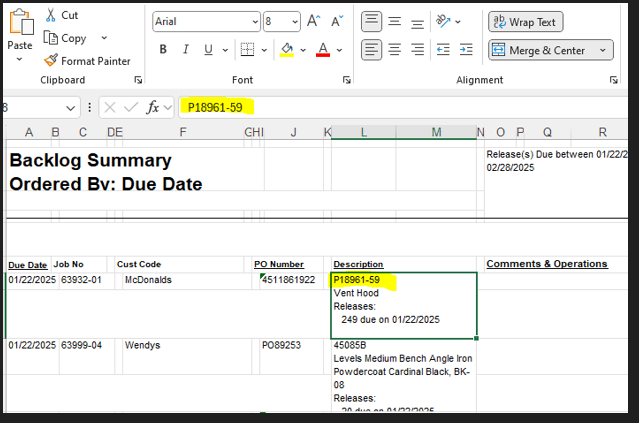Screen dimensions: 639x423
Task: Open the Clipboard dialog launcher
Action: pyautogui.click(x=138, y=80)
